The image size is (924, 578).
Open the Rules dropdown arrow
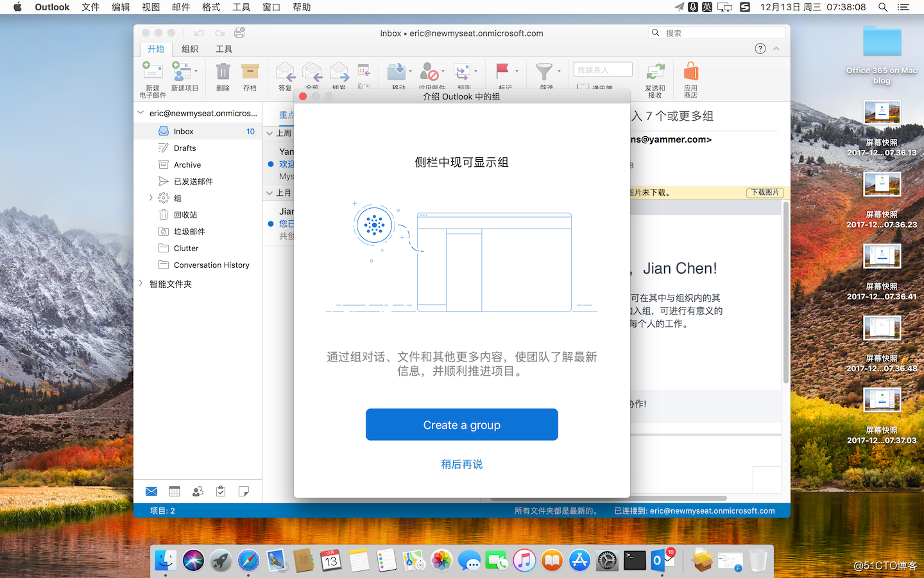(x=475, y=71)
